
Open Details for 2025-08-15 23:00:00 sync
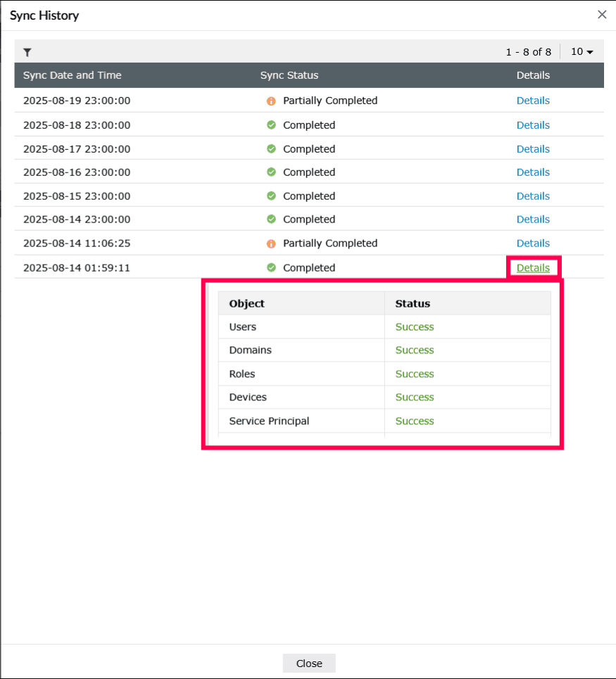533,196
